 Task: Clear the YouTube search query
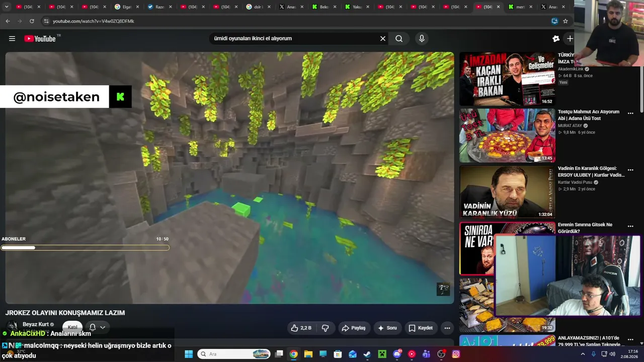tap(382, 39)
